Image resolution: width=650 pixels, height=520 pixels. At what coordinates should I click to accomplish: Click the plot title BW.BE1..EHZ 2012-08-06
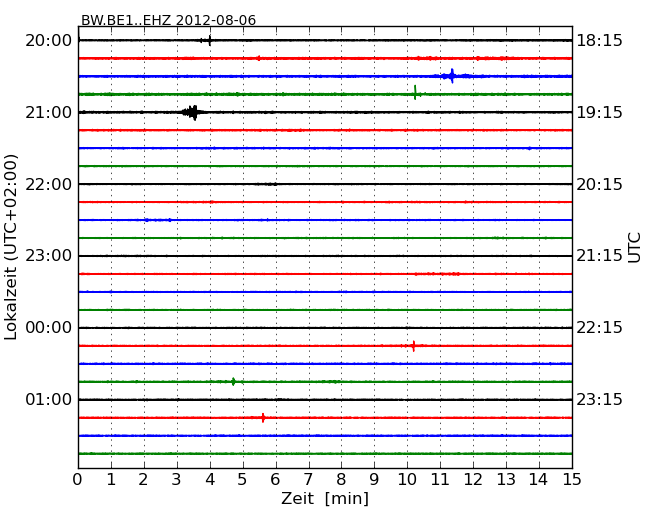click(168, 20)
